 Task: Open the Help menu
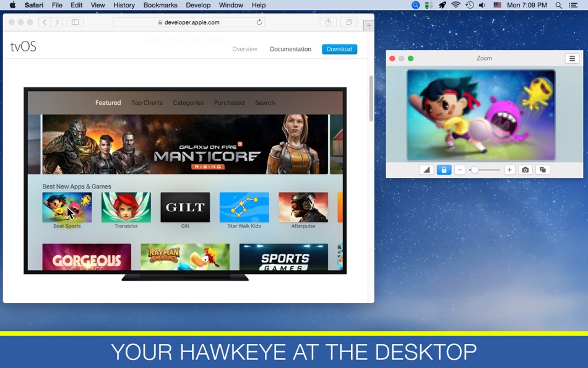click(x=258, y=5)
